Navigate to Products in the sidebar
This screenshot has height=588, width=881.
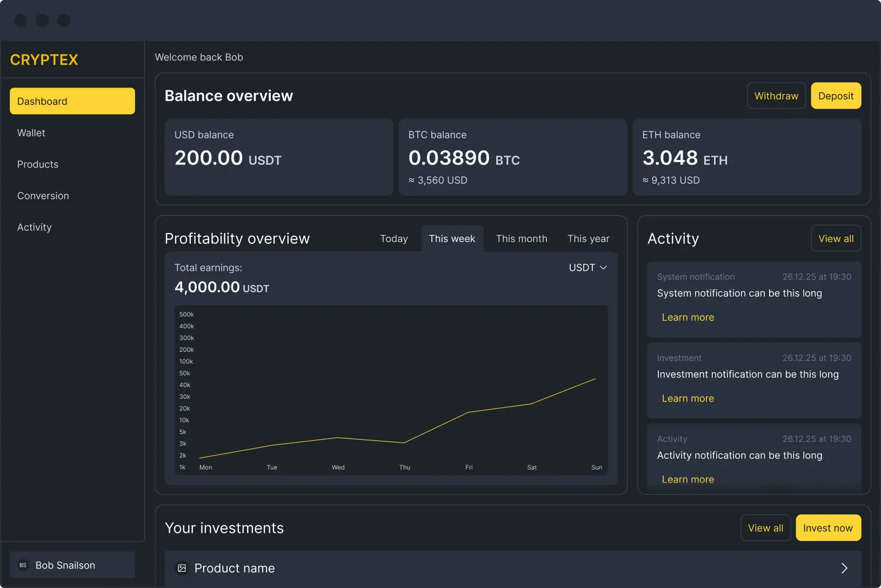pos(37,164)
